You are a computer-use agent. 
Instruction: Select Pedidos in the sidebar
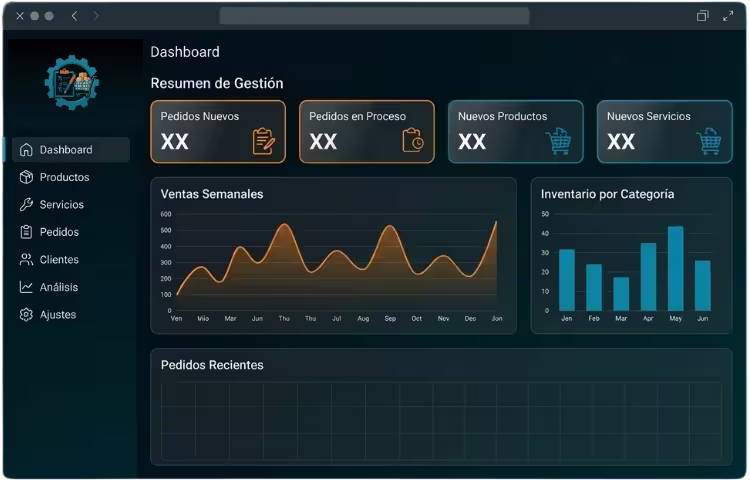(71, 232)
